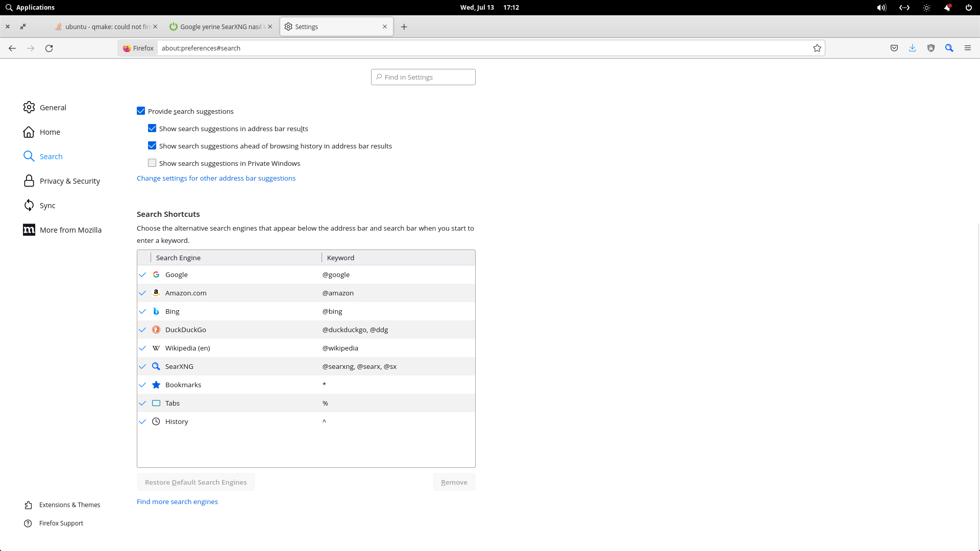Screen dimensions: 980x551
Task: Open the Downloads panel
Action: [x=912, y=48]
